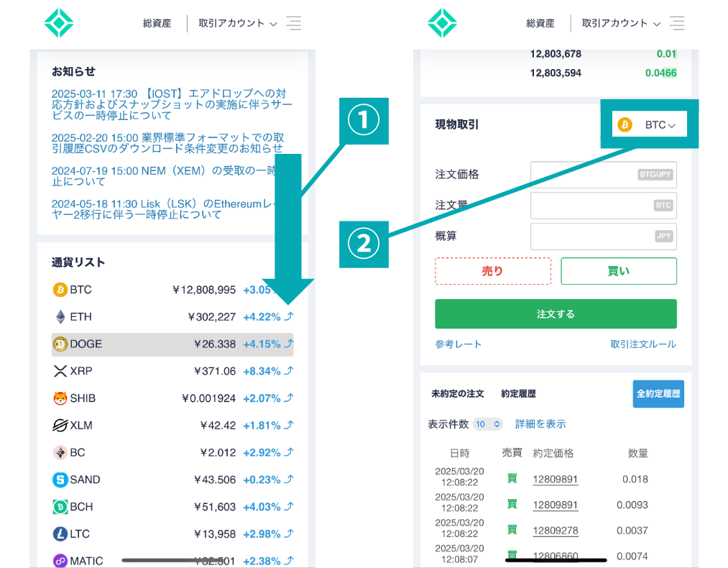Image resolution: width=728 pixels, height=568 pixels.
Task: Open the hamburger menu in right screen
Action: [x=676, y=23]
